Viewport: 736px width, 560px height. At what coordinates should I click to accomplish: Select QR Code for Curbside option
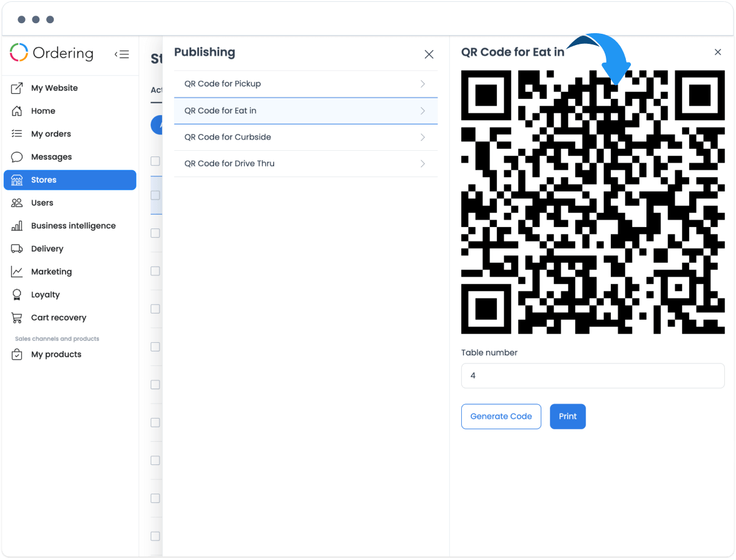point(305,138)
